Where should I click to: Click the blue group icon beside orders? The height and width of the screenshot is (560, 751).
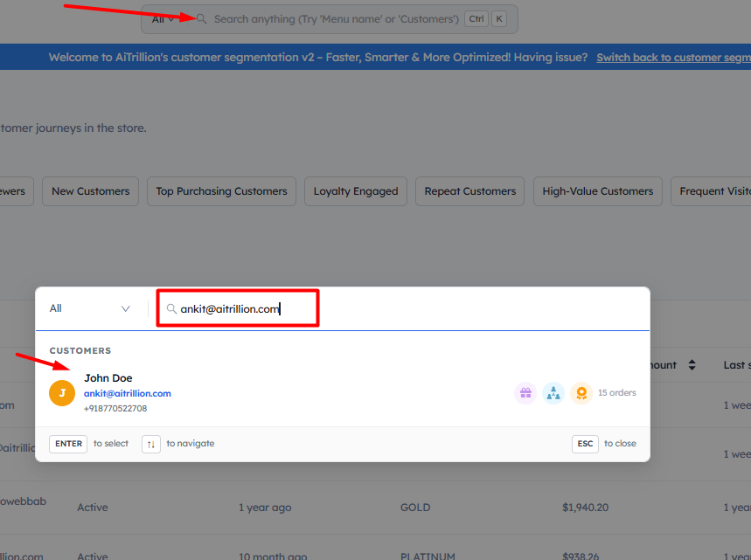click(x=553, y=393)
